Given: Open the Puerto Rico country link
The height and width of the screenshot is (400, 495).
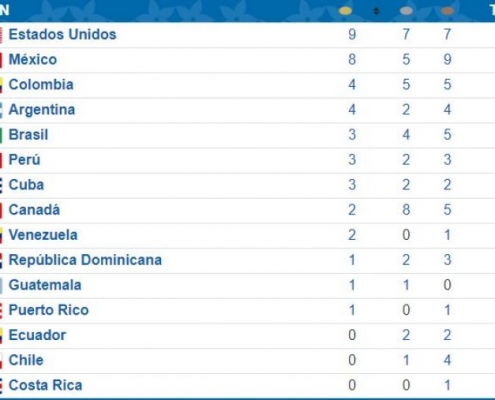Looking at the screenshot, I should tap(49, 310).
